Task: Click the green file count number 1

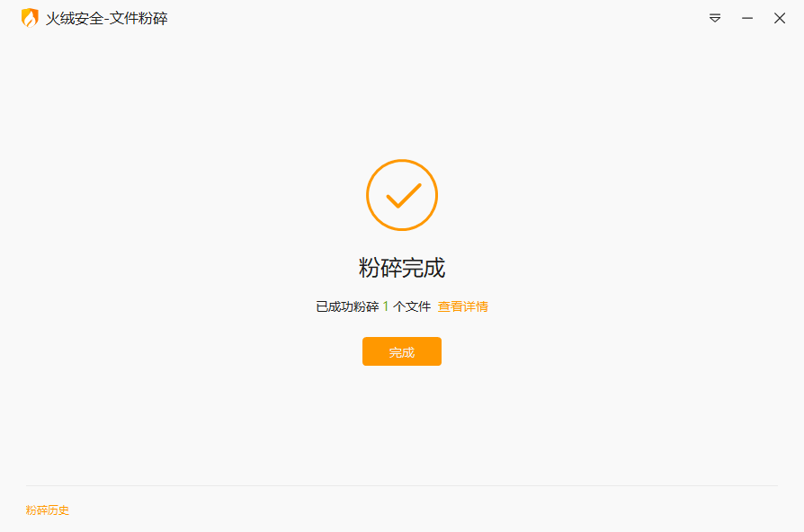Action: coord(386,306)
